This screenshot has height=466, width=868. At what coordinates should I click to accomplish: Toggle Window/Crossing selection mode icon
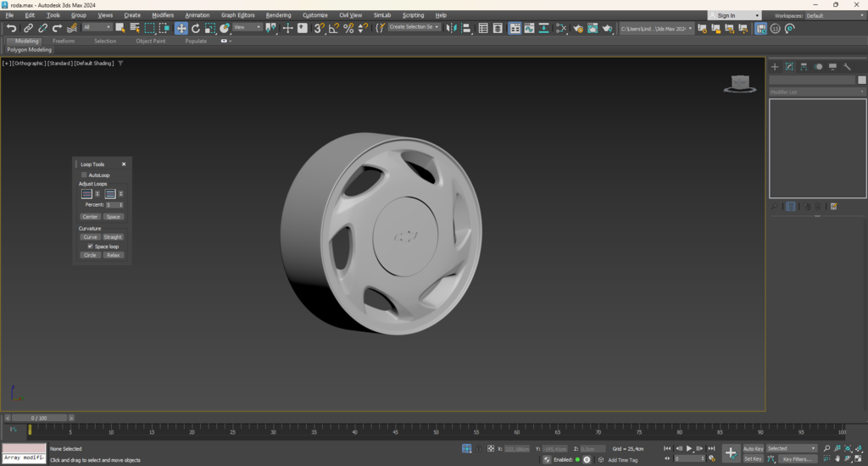pos(164,28)
